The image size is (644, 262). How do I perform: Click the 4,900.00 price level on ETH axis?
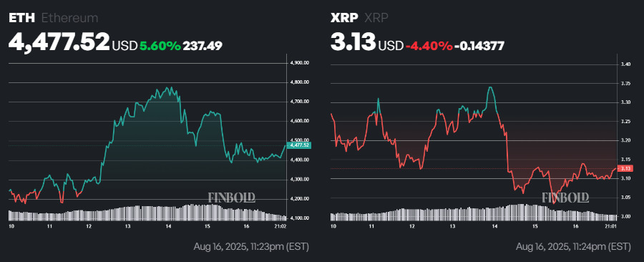(299, 63)
